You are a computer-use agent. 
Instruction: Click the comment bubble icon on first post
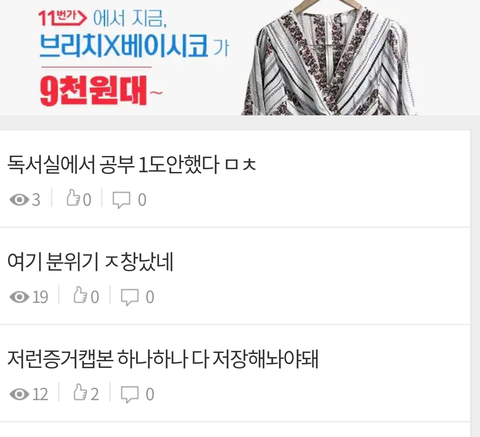point(121,200)
